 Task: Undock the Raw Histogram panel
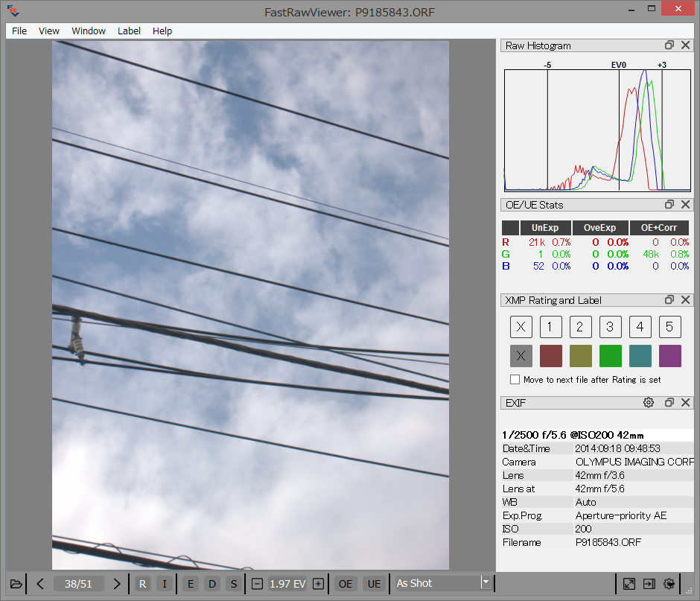(669, 45)
